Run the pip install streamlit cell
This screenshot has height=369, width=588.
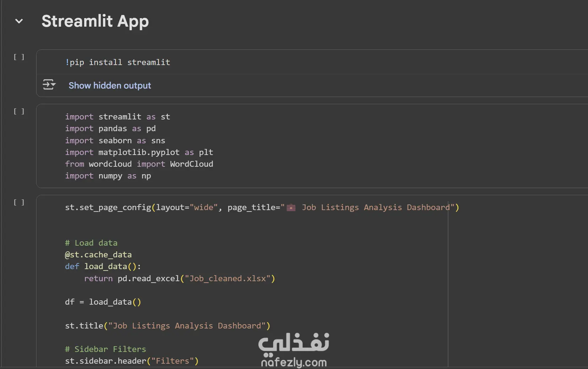tap(19, 57)
